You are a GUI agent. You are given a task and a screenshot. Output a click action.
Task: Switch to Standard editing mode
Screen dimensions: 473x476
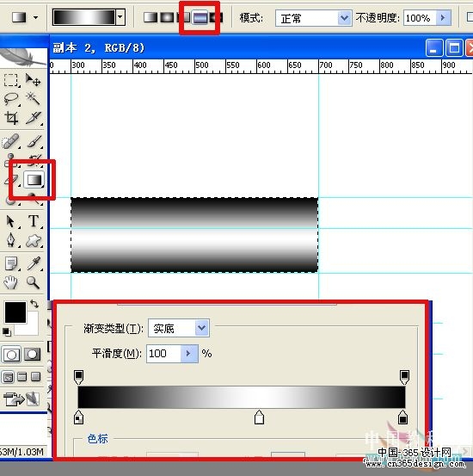click(11, 355)
